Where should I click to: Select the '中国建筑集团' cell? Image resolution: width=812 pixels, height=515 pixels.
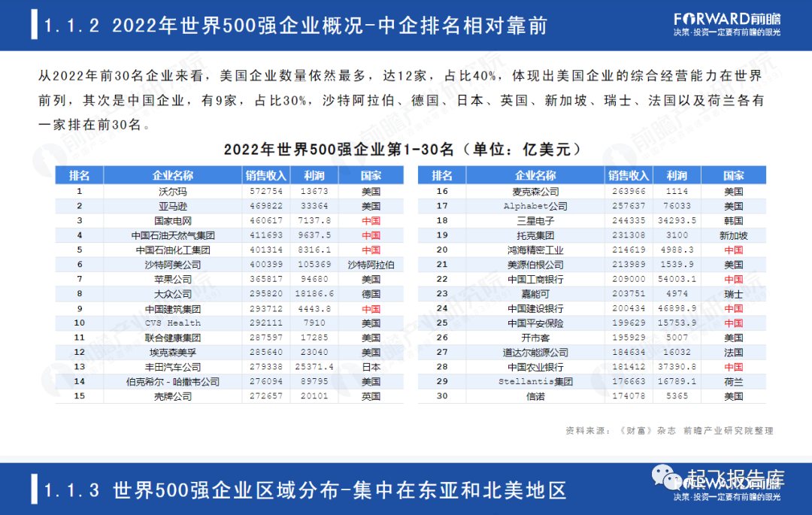172,309
